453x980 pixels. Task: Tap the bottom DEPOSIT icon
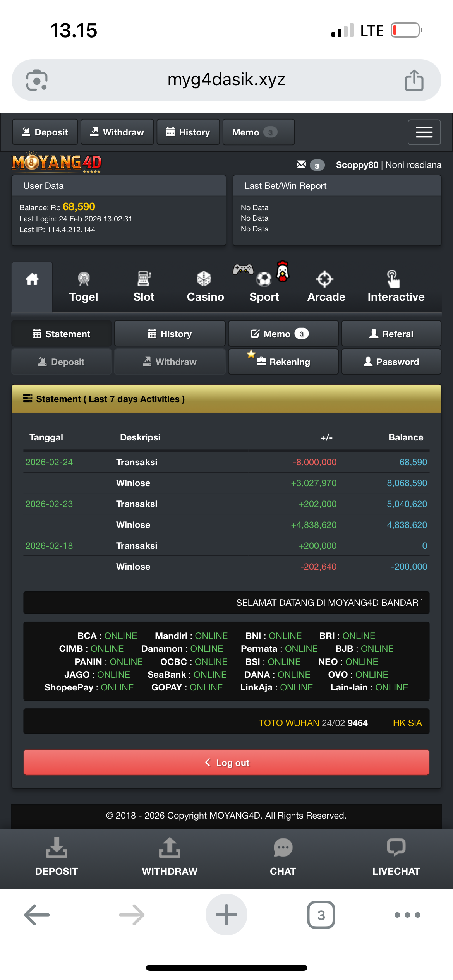click(x=57, y=857)
